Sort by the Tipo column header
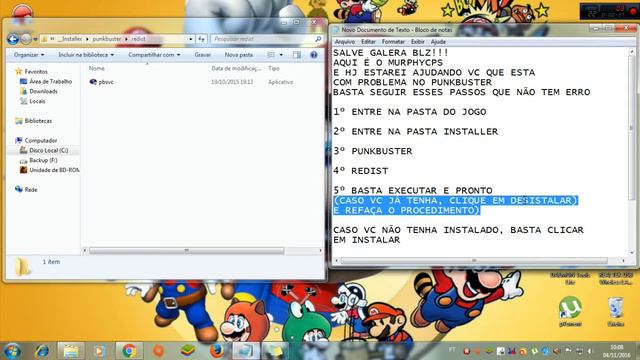Image resolution: width=640 pixels, height=360 pixels. point(273,69)
